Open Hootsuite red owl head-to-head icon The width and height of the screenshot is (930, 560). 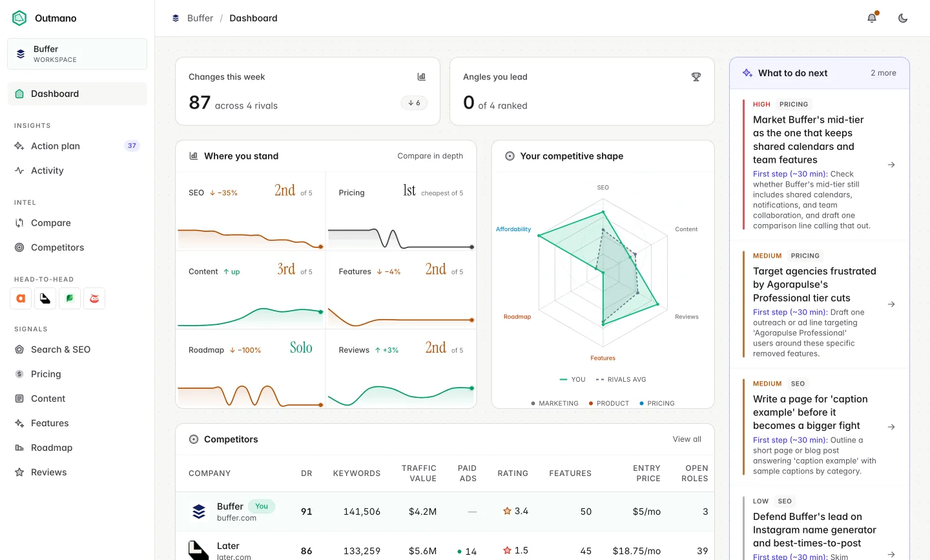click(x=94, y=298)
